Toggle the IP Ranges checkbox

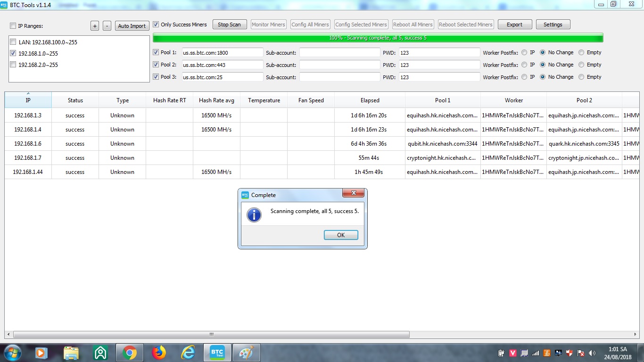tap(13, 26)
